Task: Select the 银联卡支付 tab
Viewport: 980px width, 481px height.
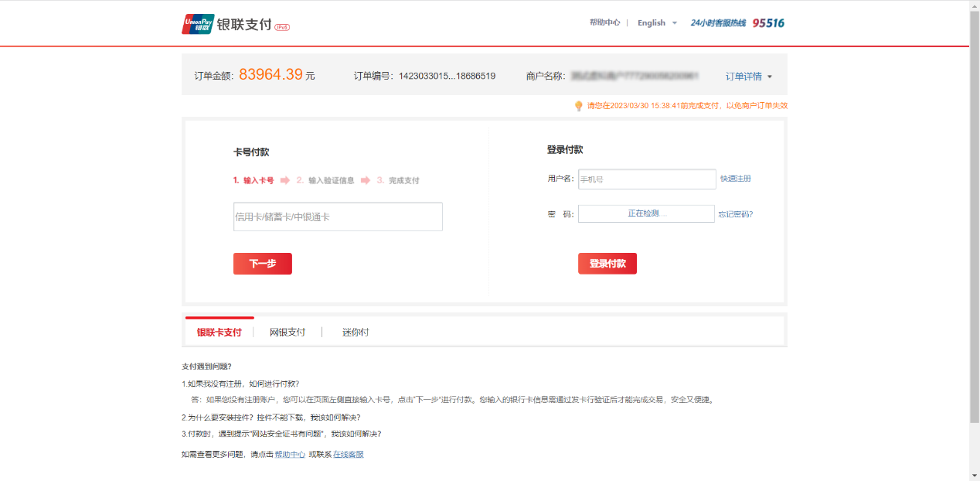Action: tap(219, 333)
